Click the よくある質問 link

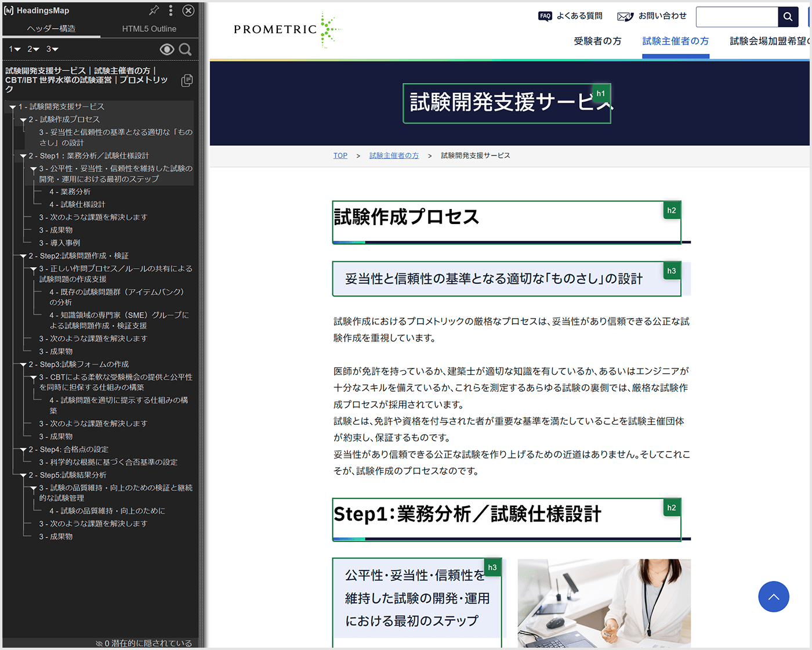[579, 16]
